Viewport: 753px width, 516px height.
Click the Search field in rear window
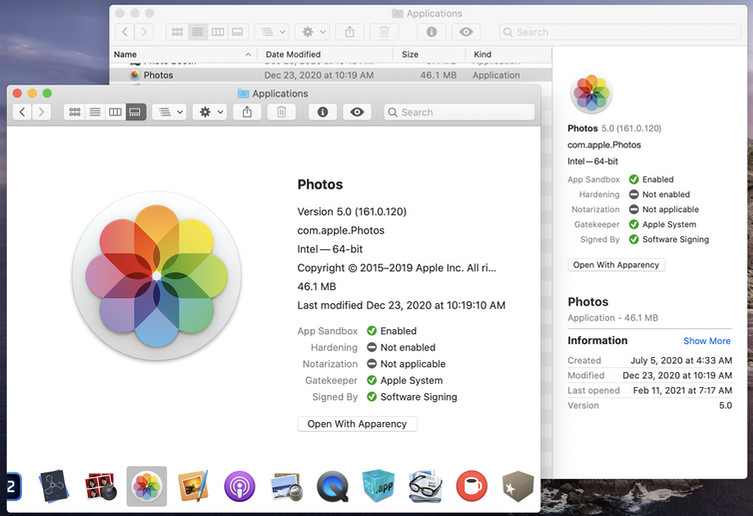pos(620,32)
